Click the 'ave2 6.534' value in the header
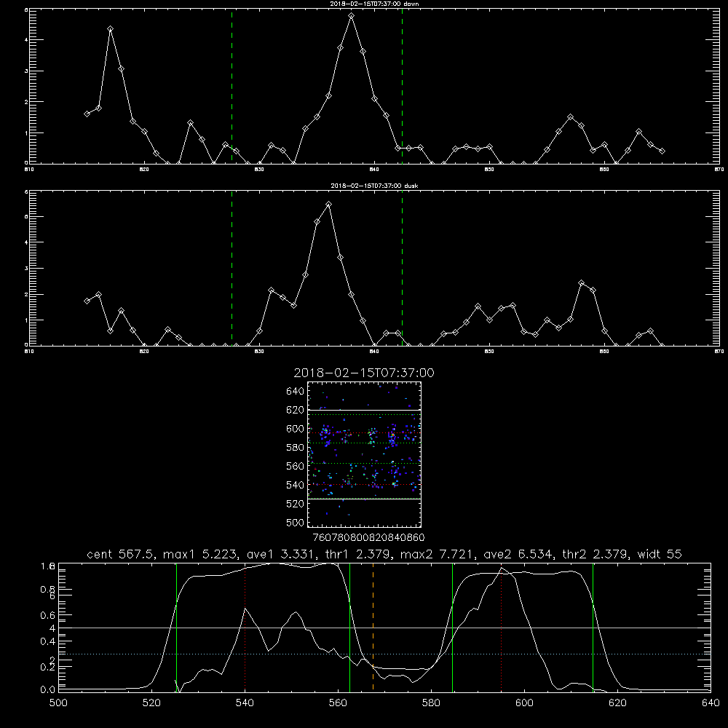 tap(517, 554)
